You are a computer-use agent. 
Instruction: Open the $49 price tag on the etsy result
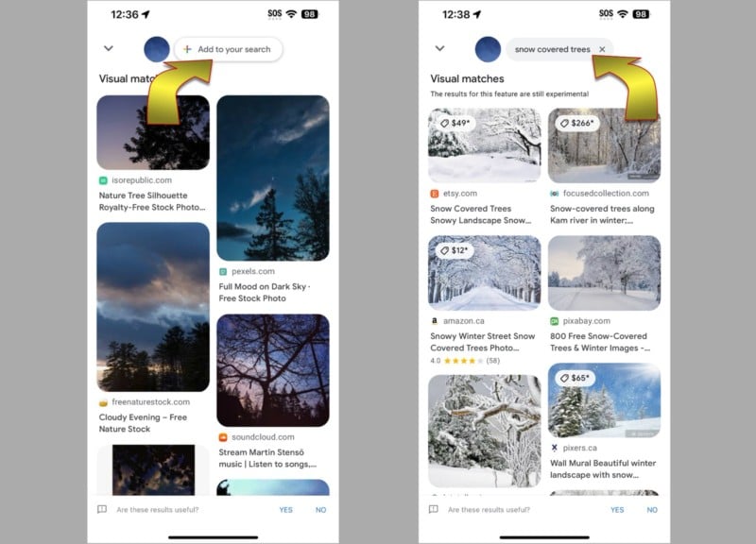pos(455,123)
